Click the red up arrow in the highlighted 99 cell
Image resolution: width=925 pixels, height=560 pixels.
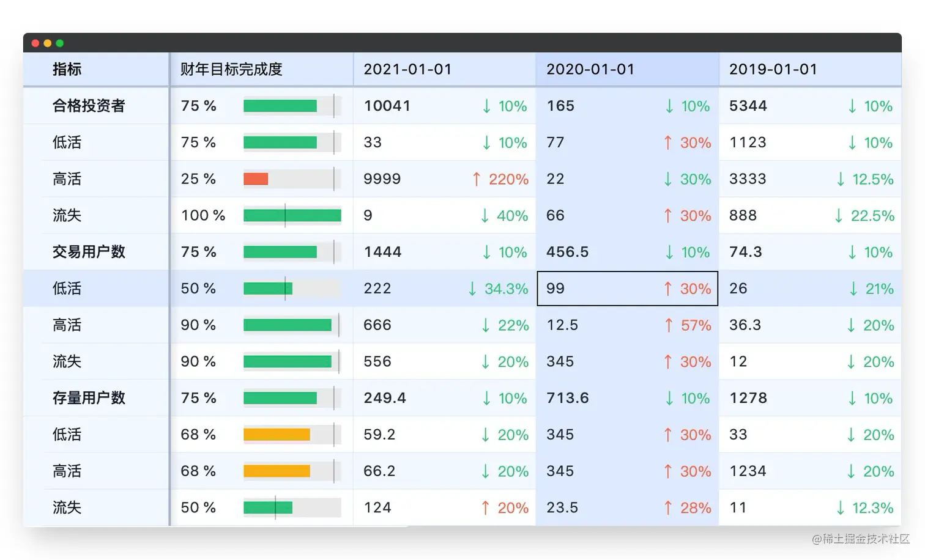[667, 289]
